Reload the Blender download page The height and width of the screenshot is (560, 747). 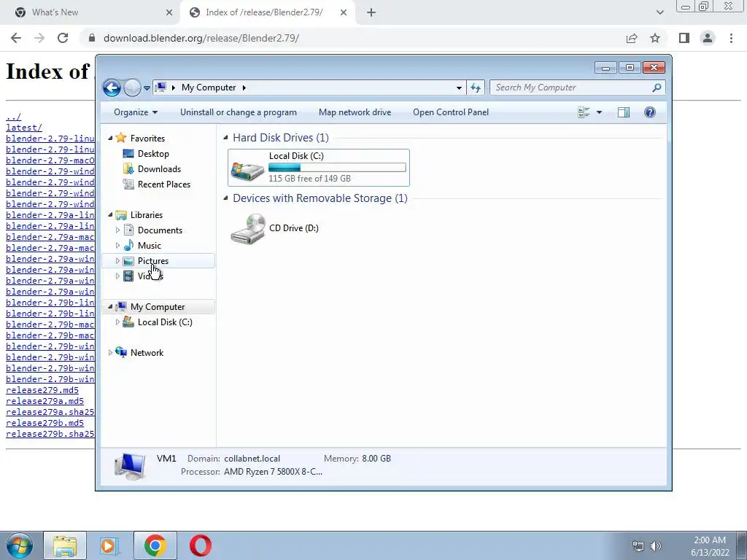(63, 38)
